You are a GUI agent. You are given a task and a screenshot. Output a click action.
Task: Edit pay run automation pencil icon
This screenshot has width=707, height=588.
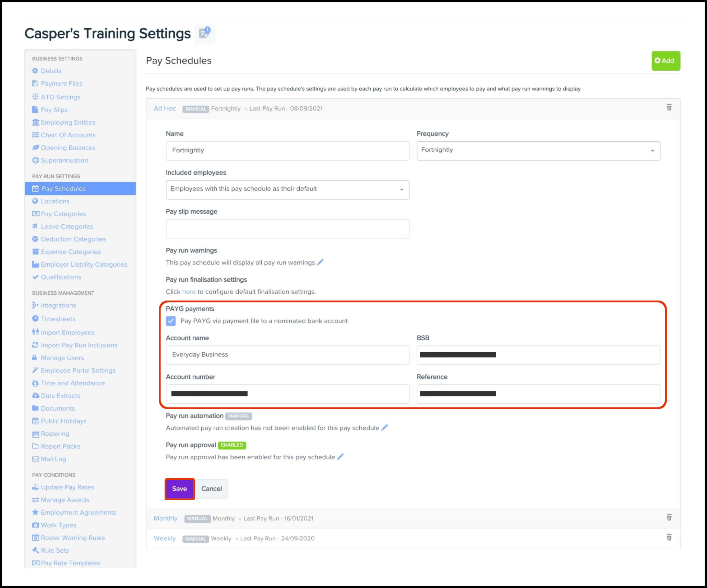(385, 427)
